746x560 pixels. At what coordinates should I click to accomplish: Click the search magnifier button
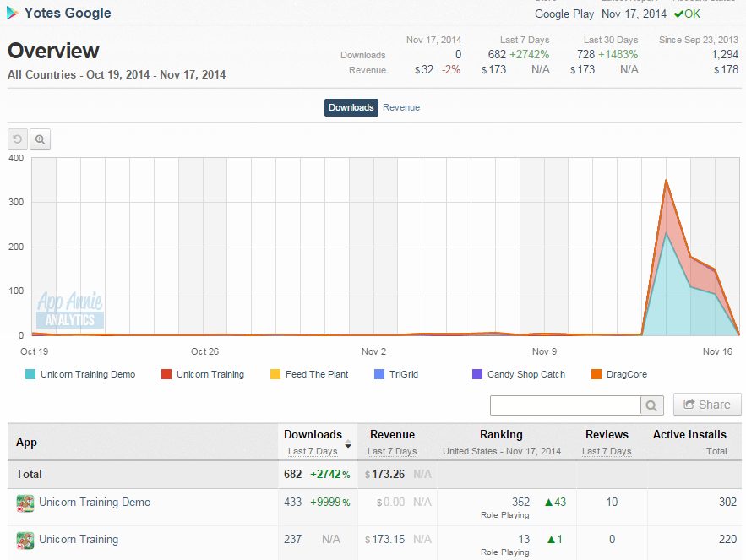[x=651, y=405]
